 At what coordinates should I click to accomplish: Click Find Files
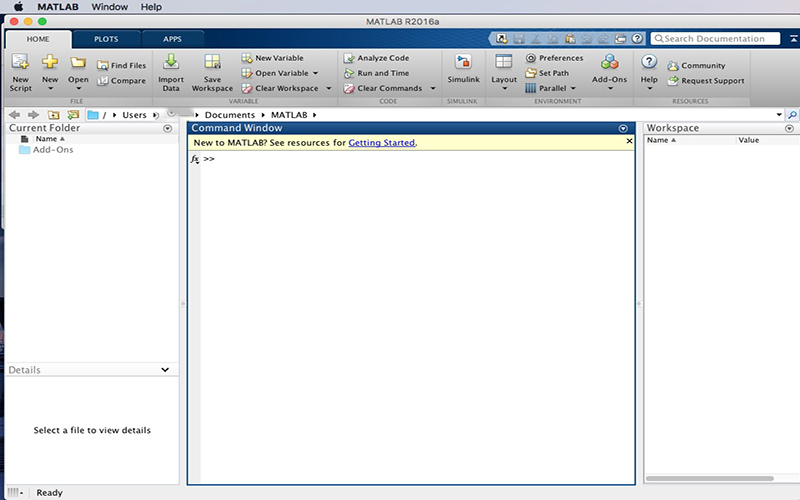point(121,65)
